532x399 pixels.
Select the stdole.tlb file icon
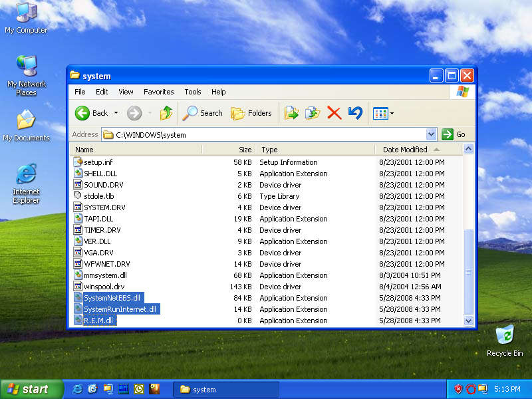78,196
